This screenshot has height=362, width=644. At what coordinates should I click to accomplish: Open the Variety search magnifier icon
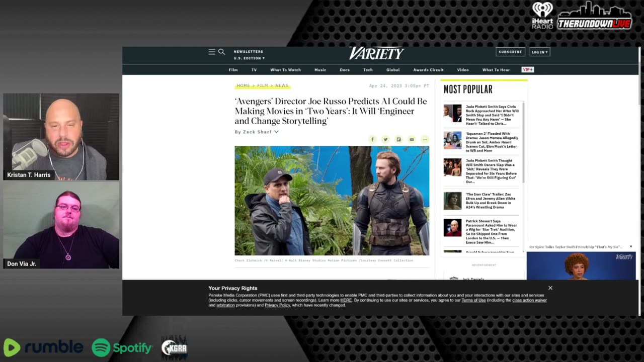(221, 52)
